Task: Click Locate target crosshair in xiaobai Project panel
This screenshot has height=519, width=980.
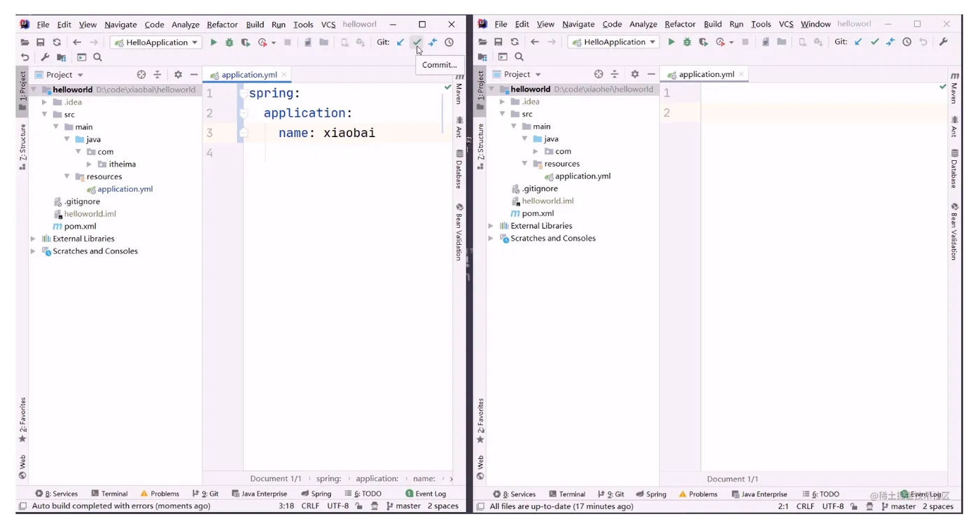Action: (x=141, y=74)
